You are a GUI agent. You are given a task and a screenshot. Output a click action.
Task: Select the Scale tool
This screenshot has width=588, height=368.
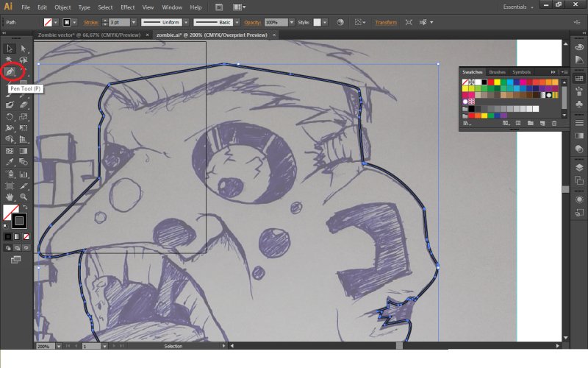click(x=24, y=117)
